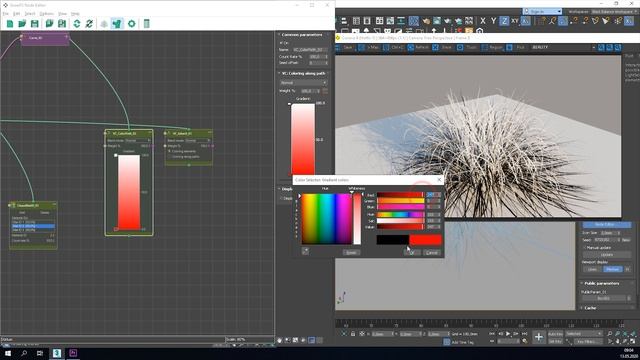Open the Sign In dropdown in 3ds Max
This screenshot has height=360, width=640.
542,11
